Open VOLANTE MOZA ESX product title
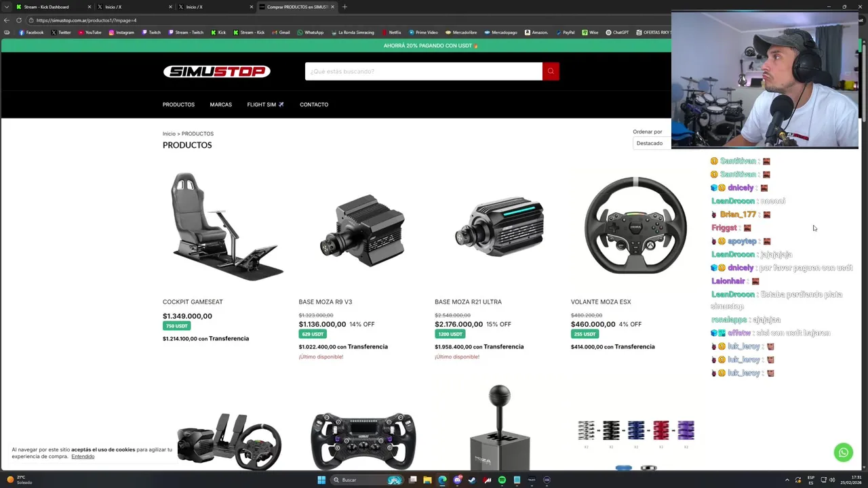The image size is (868, 488). click(601, 302)
